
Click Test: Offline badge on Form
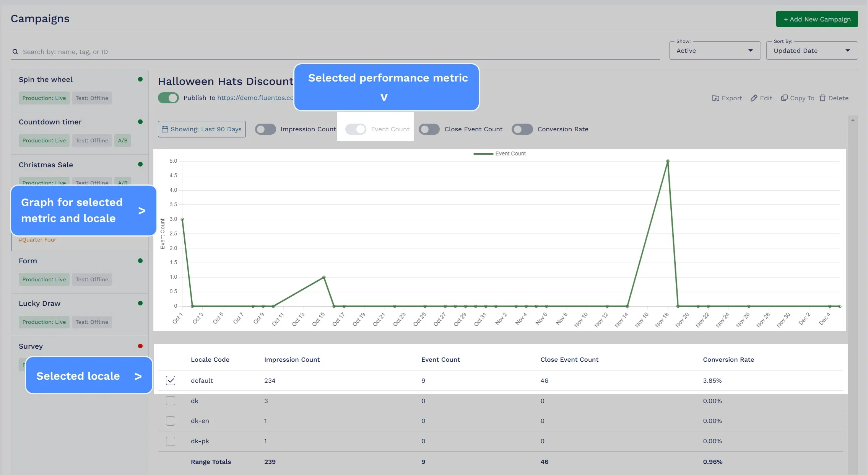coord(92,279)
